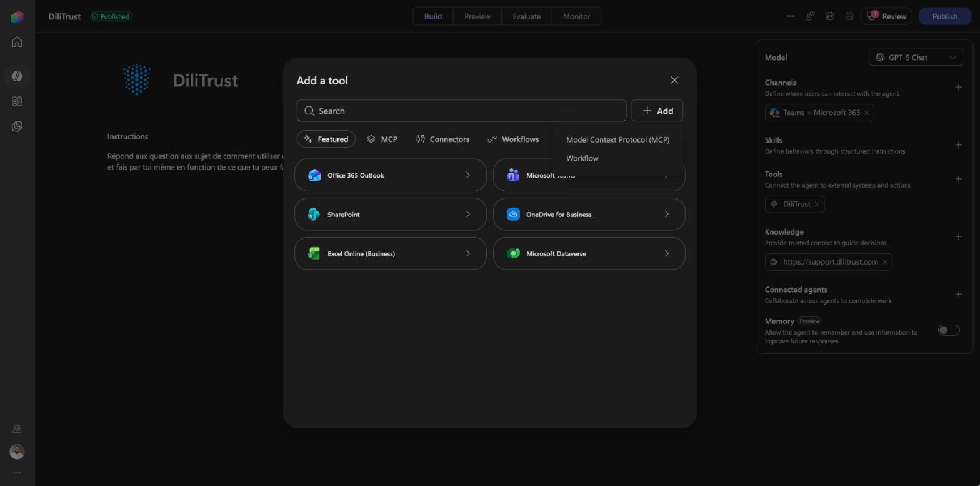
Task: Filter tools by the Featured tab
Action: pos(326,139)
